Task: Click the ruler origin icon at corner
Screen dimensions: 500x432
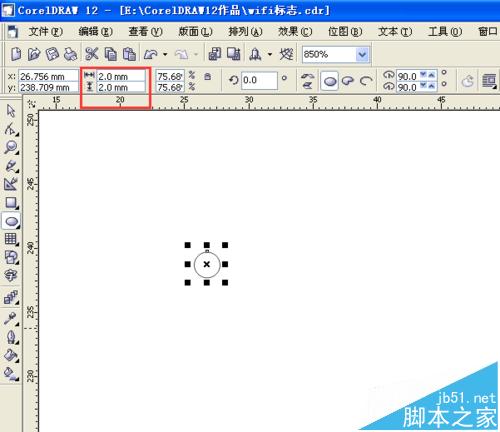Action: (x=32, y=103)
